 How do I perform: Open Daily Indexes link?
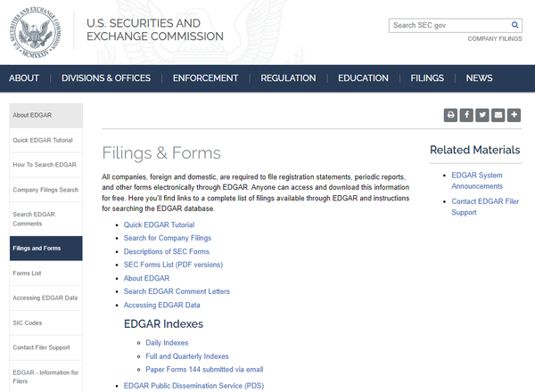click(x=167, y=343)
